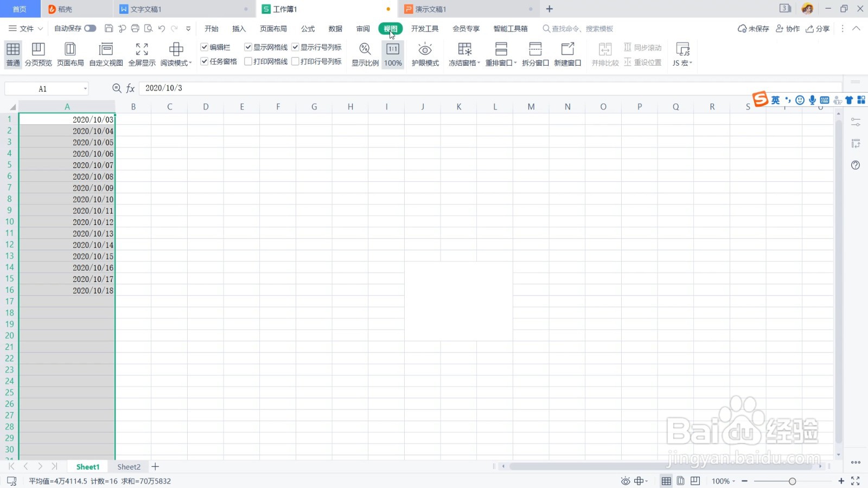Open the Insert ribbon tab

click(239, 29)
